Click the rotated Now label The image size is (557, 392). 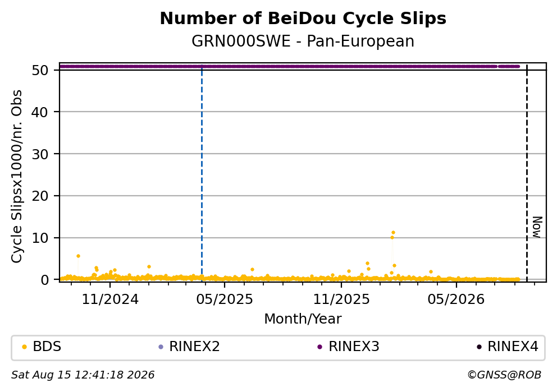(537, 227)
